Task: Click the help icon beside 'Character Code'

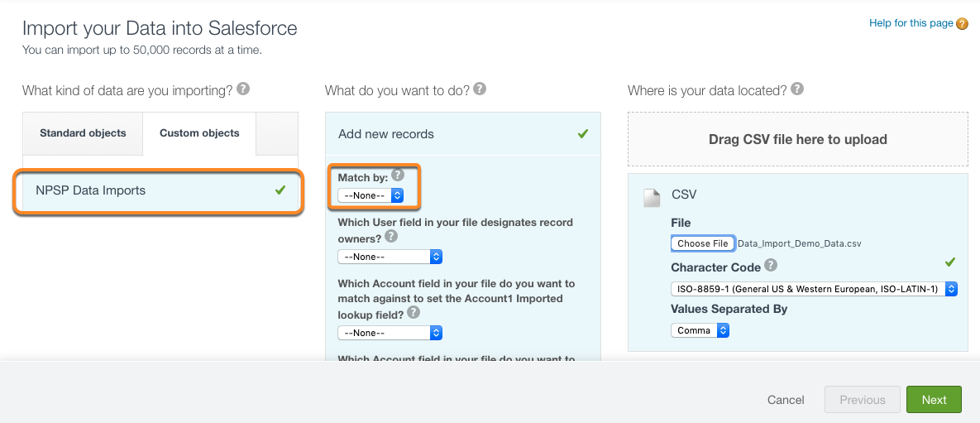Action: [x=772, y=266]
